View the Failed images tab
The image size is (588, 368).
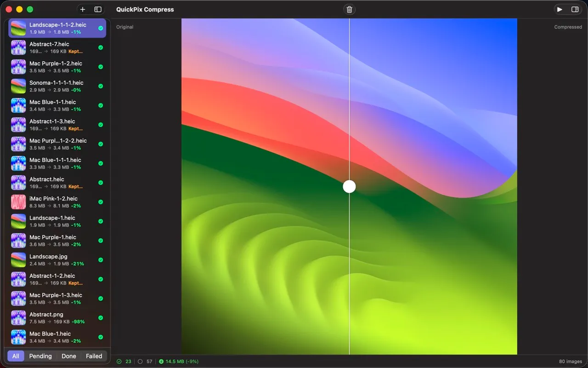coord(94,356)
